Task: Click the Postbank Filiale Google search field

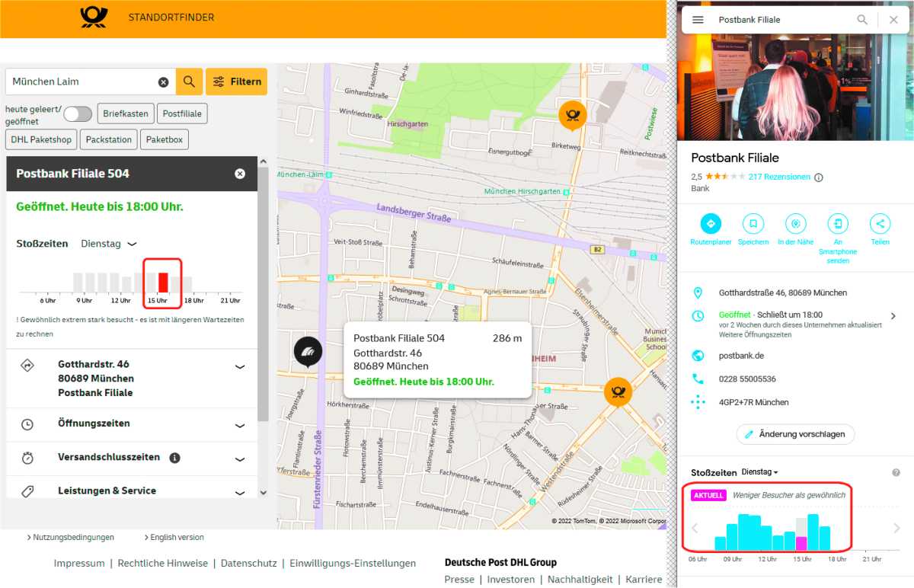Action: 784,20
